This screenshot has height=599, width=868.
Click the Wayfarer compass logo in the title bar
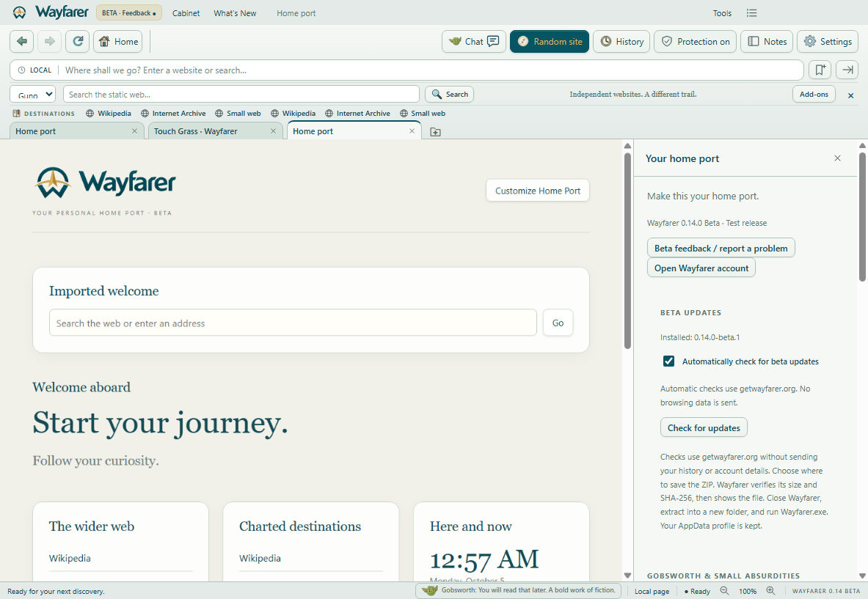pyautogui.click(x=19, y=12)
